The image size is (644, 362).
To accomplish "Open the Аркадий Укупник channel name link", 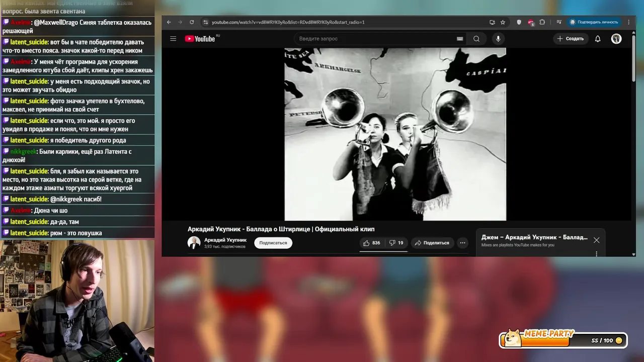I will 225,240.
